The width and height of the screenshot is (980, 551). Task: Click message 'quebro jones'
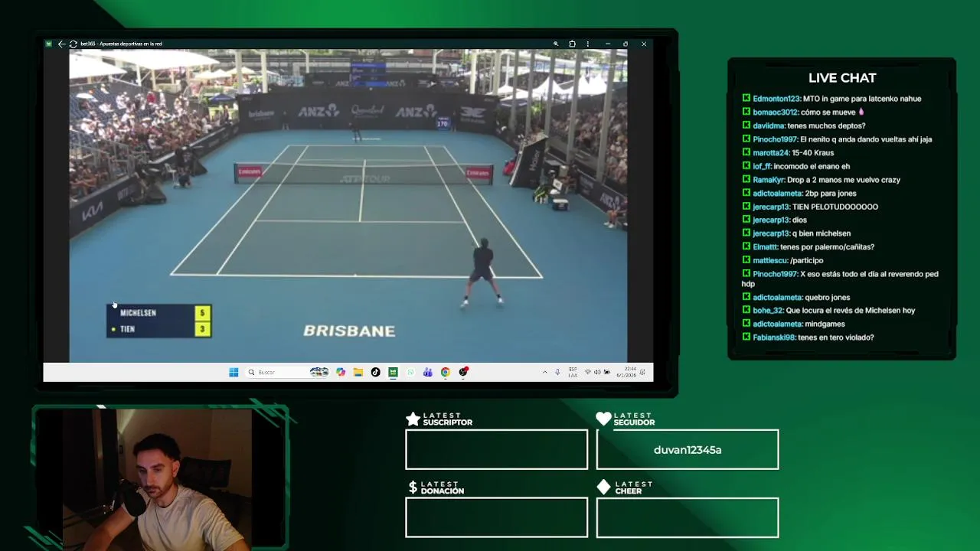coord(828,297)
